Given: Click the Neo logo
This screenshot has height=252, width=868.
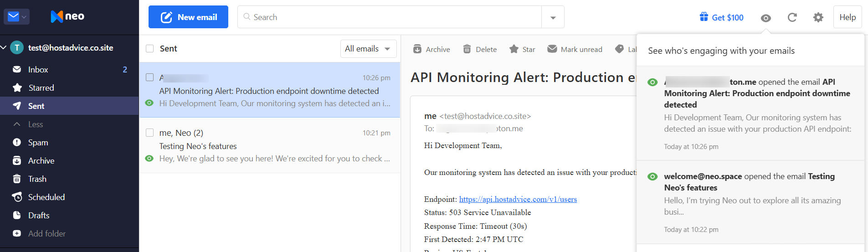Looking at the screenshot, I should tap(67, 16).
